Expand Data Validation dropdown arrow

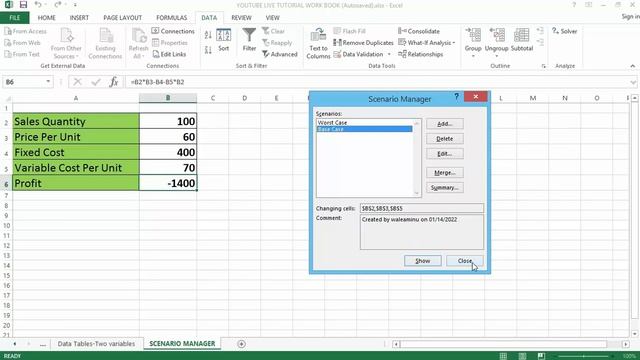[x=389, y=54]
